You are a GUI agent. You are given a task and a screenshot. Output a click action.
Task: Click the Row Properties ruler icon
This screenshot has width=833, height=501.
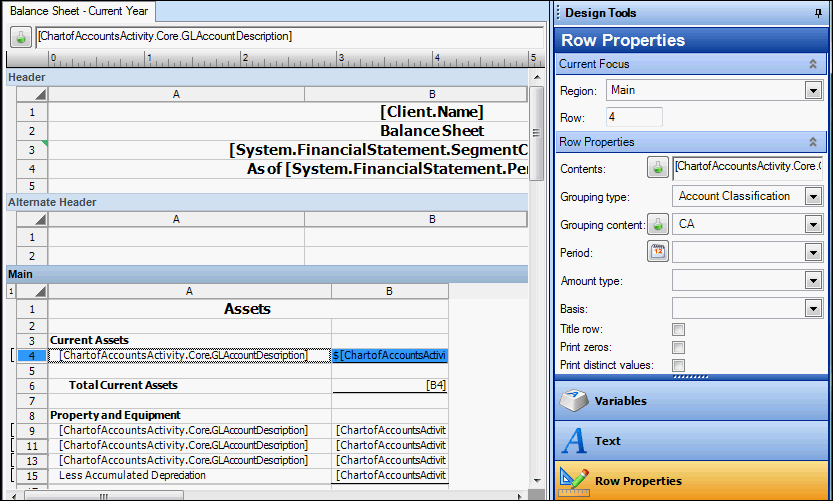pos(574,480)
